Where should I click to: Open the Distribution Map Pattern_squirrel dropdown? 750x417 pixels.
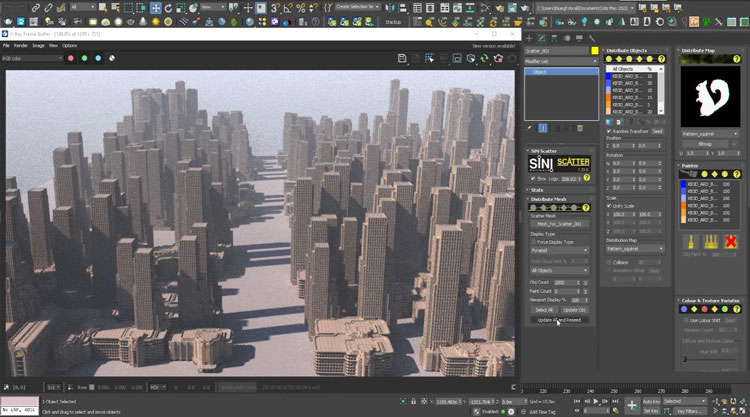tap(635, 249)
